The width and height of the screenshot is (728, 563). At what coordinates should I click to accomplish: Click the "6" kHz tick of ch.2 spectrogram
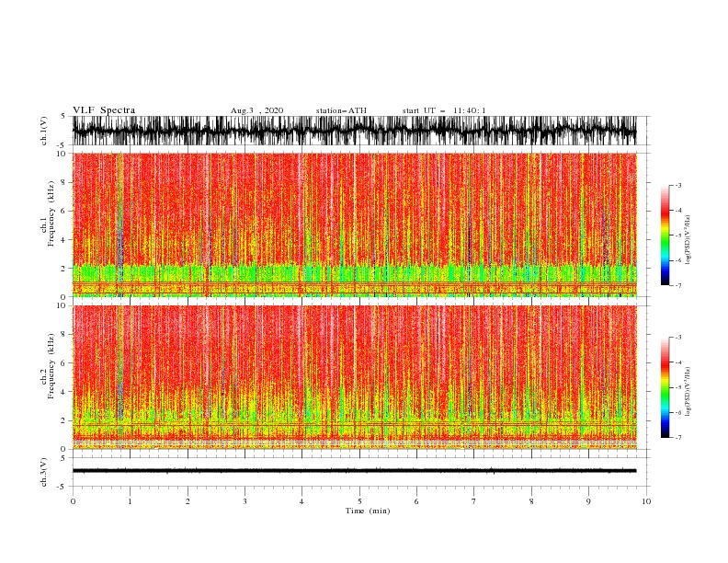click(x=64, y=363)
